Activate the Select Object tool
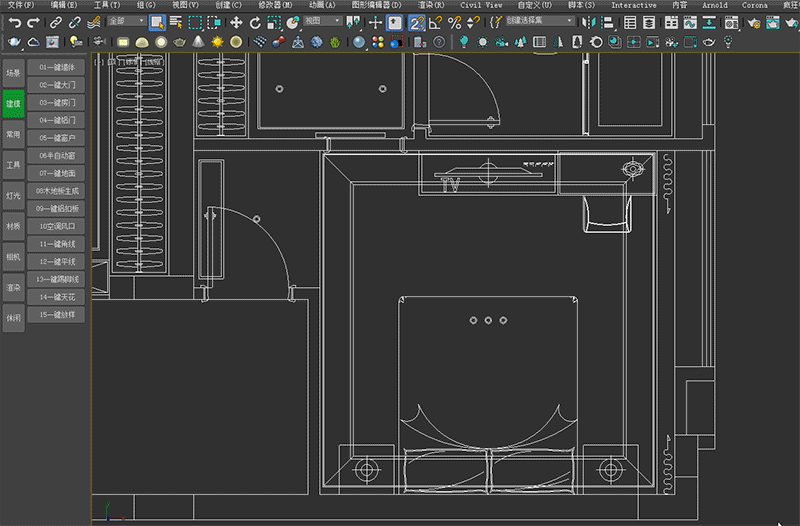Screen dimensions: 800x526 point(157,21)
